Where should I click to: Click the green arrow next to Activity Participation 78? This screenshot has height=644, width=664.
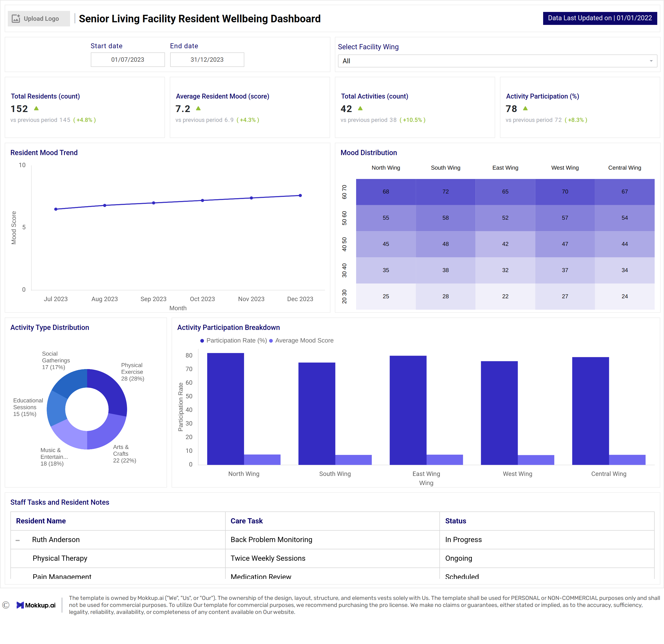(525, 108)
